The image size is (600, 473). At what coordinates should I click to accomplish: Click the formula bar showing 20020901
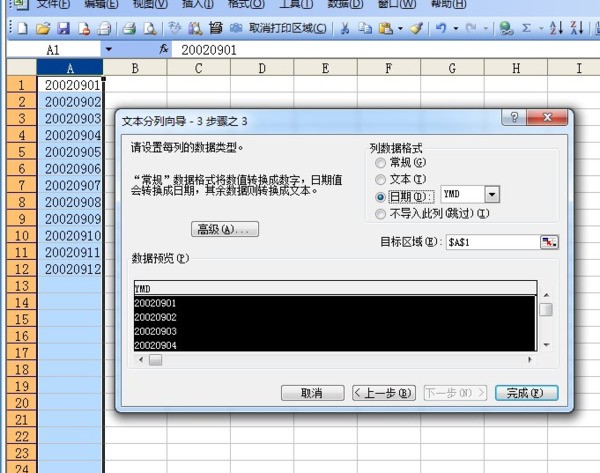(x=386, y=50)
